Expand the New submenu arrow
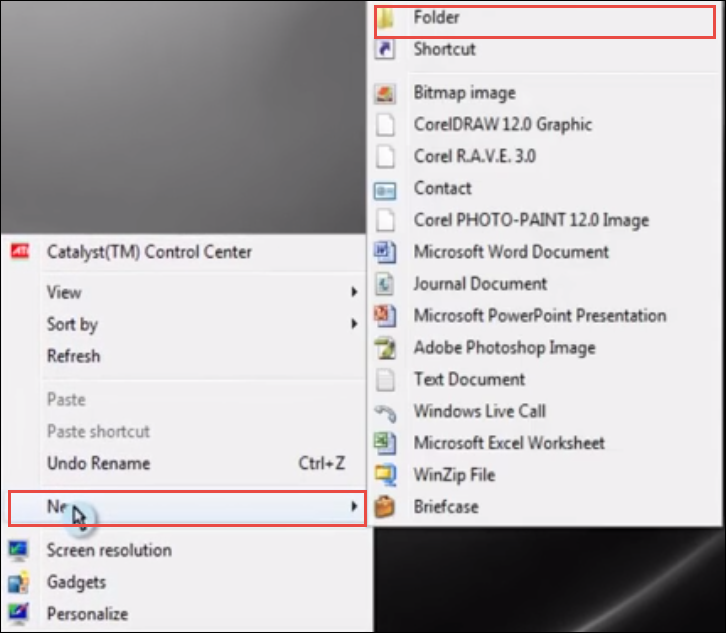This screenshot has height=633, width=726. click(354, 506)
